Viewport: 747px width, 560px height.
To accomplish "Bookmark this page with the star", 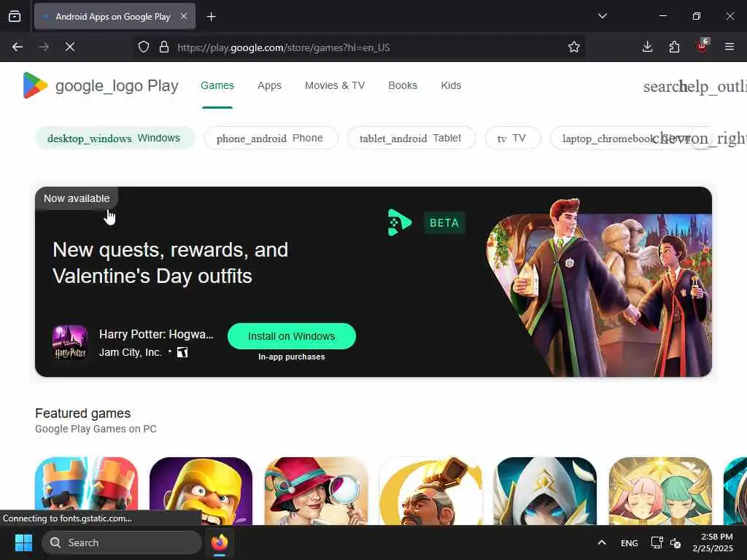I will tap(573, 47).
